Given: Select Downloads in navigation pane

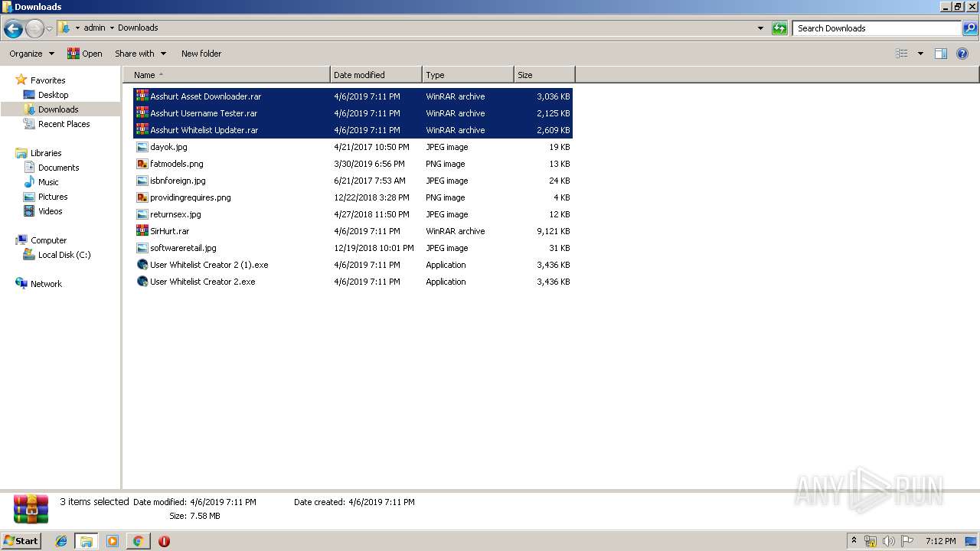Looking at the screenshot, I should 58,109.
